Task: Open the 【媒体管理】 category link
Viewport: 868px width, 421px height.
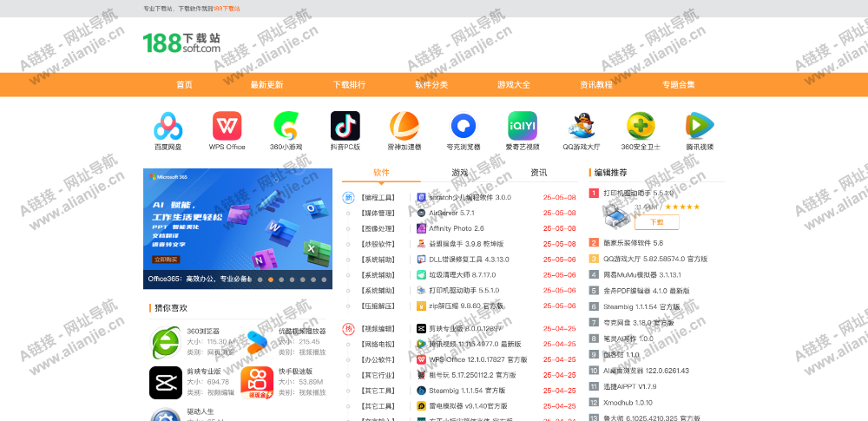Action: coord(378,213)
